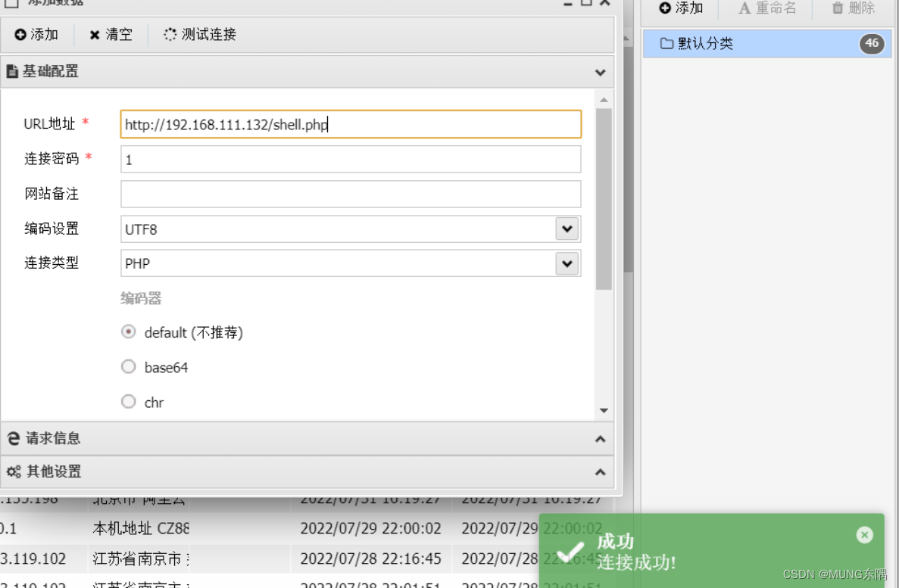Click the 3.119.102 IP cell in 22:16:45 row

[x=33, y=558]
